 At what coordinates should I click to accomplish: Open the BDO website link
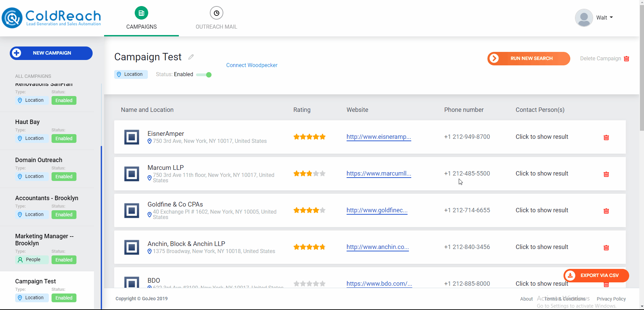379,284
